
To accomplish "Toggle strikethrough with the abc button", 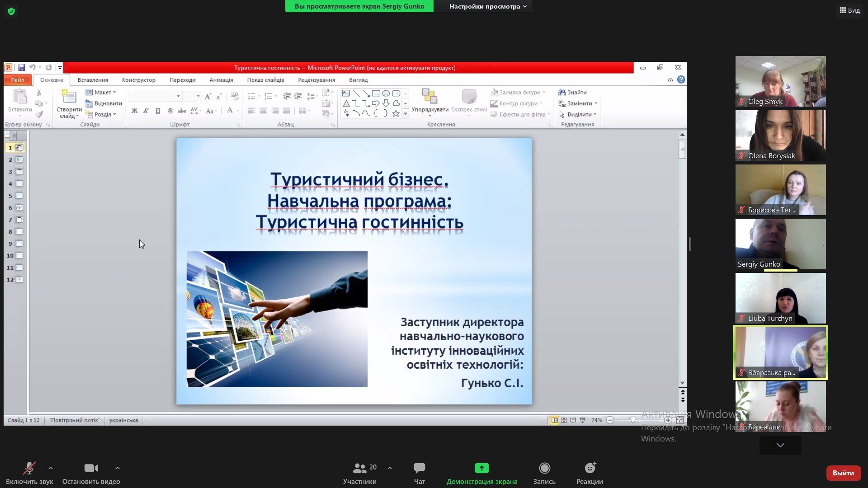I will [x=182, y=111].
